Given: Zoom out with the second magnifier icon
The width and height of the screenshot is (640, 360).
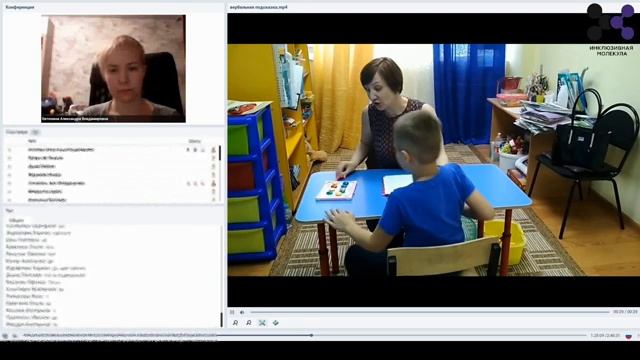Looking at the screenshot, I should pyautogui.click(x=249, y=323).
